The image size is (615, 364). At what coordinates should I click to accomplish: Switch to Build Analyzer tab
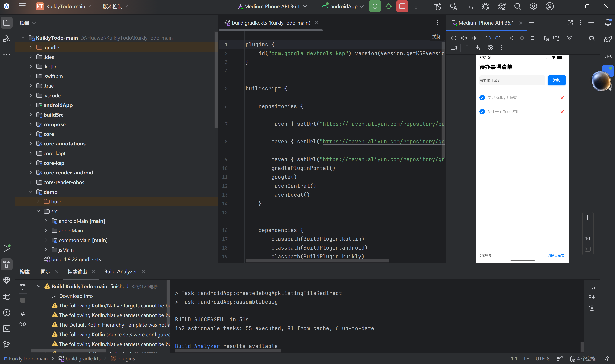click(120, 271)
